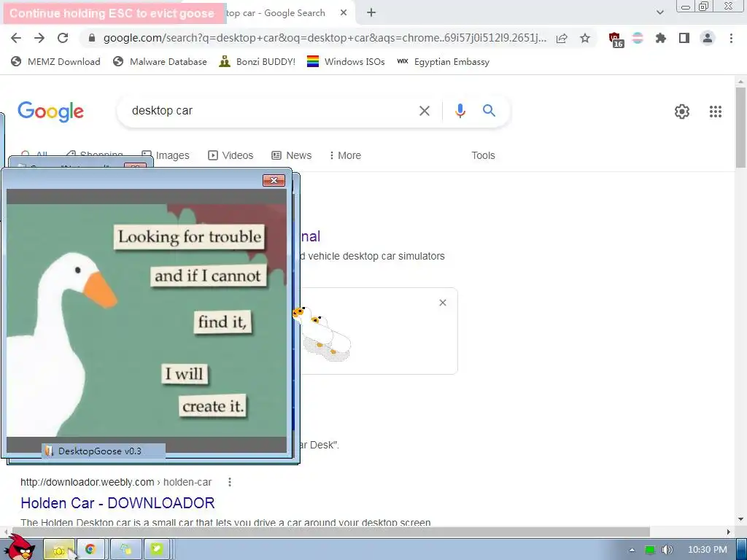Switch to Chrome on the taskbar
Image resolution: width=747 pixels, height=560 pixels.
90,550
